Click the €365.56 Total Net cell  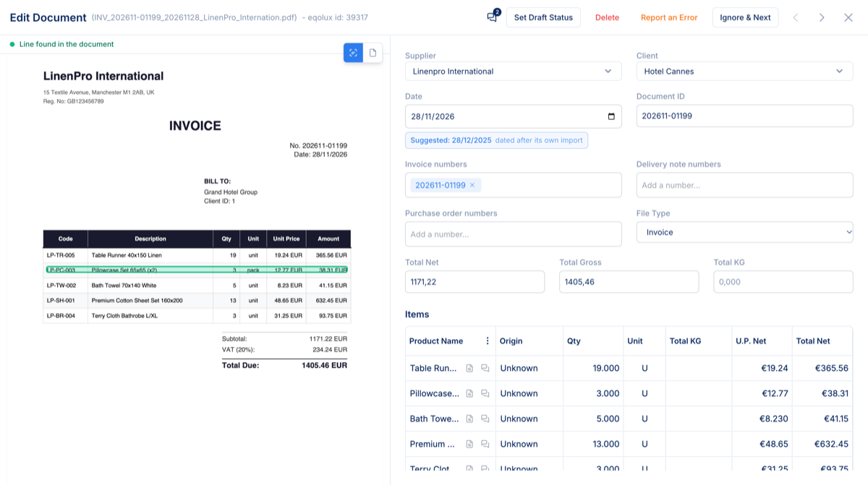click(822, 368)
